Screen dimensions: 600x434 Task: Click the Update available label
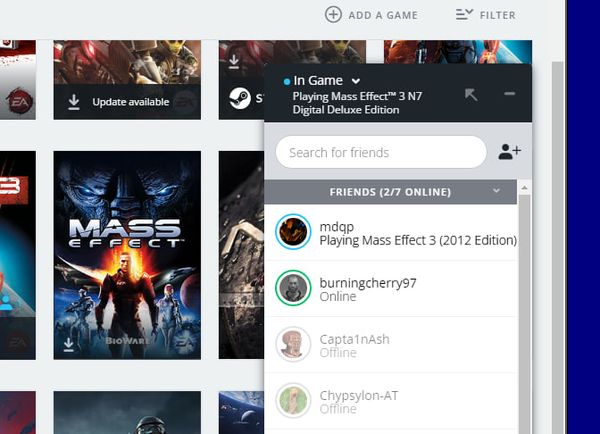pos(130,102)
